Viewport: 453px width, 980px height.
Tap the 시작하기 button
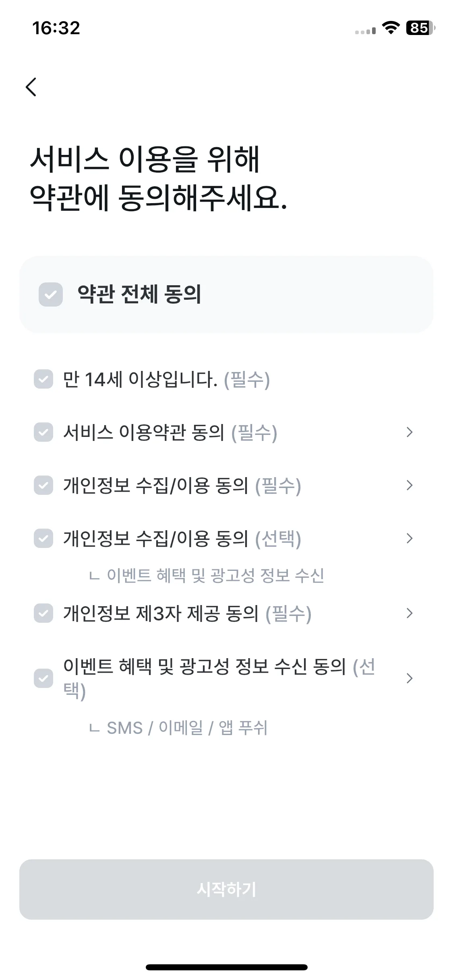[226, 889]
